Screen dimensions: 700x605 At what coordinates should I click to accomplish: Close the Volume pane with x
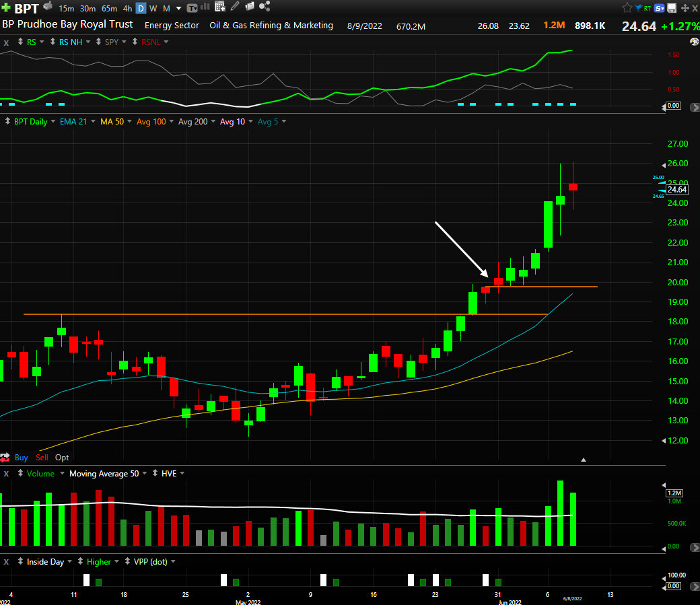6,473
